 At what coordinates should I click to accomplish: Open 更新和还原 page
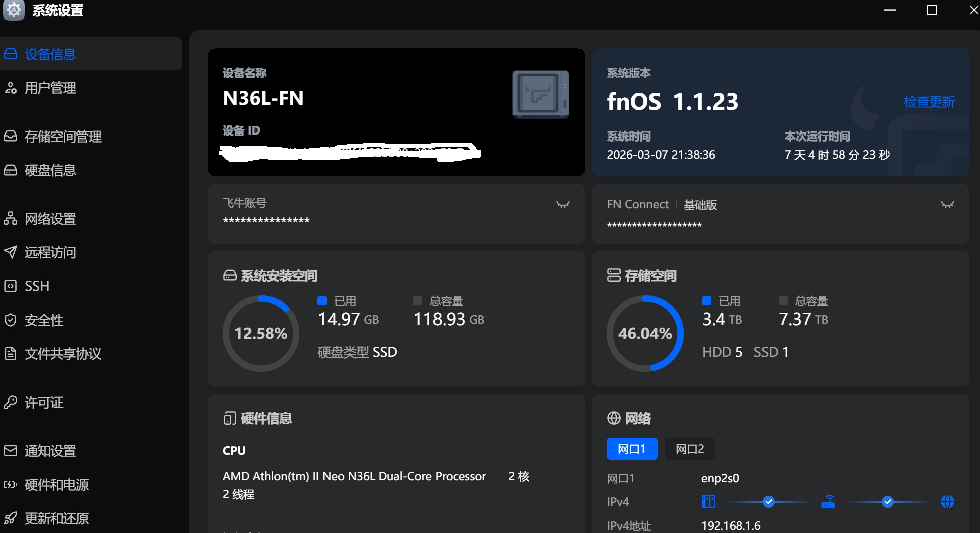[56, 518]
